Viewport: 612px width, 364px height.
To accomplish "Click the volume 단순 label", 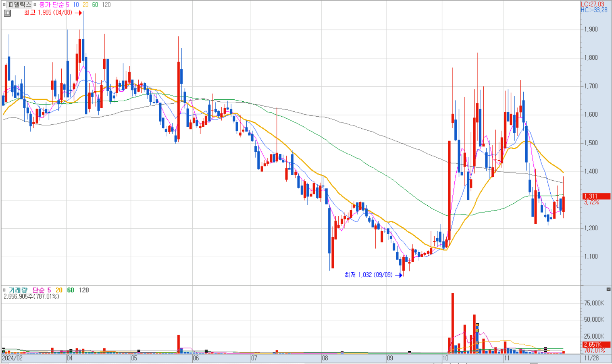I will pyautogui.click(x=39, y=290).
